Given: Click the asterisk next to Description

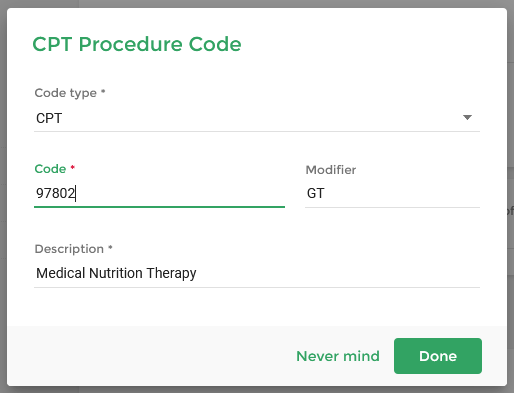Looking at the screenshot, I should (110, 247).
